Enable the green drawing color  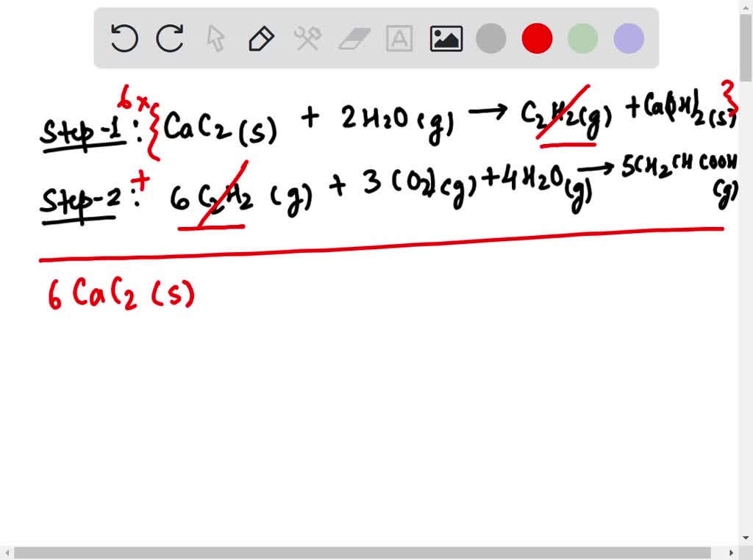pos(582,39)
